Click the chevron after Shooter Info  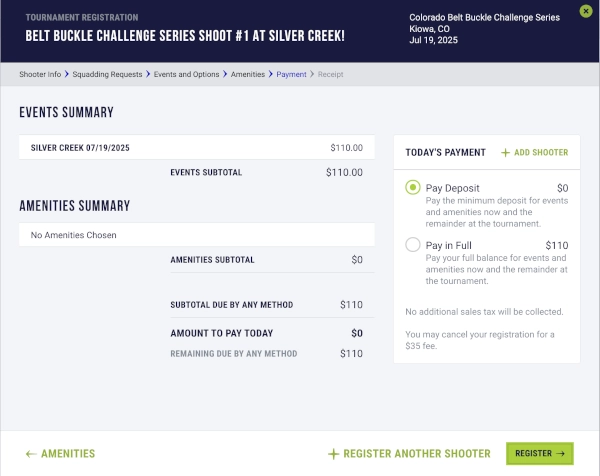(67, 74)
